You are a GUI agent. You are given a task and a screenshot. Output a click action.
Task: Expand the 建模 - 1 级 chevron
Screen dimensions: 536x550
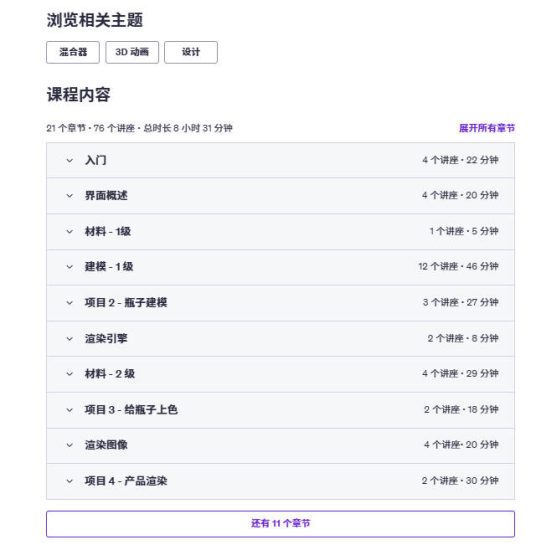(69, 267)
